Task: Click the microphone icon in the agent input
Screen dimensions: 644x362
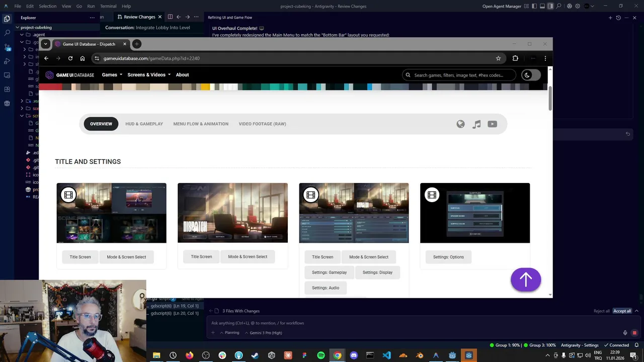Action: 625,333
